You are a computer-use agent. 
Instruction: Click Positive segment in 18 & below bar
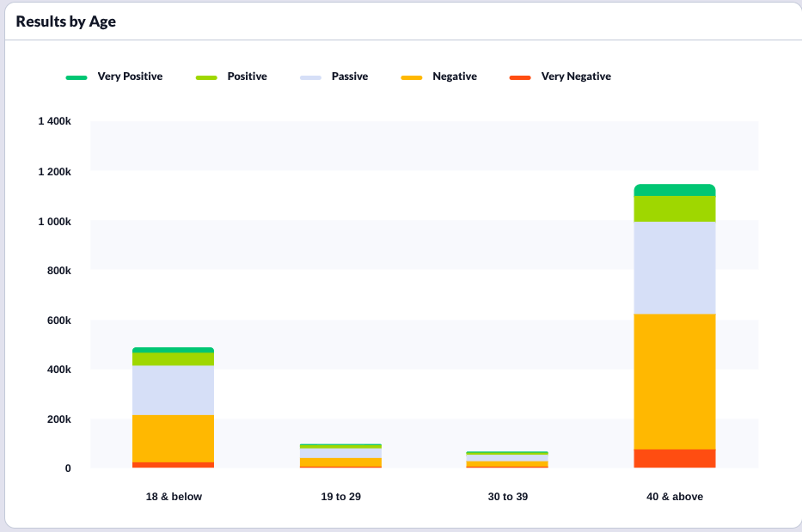(173, 359)
